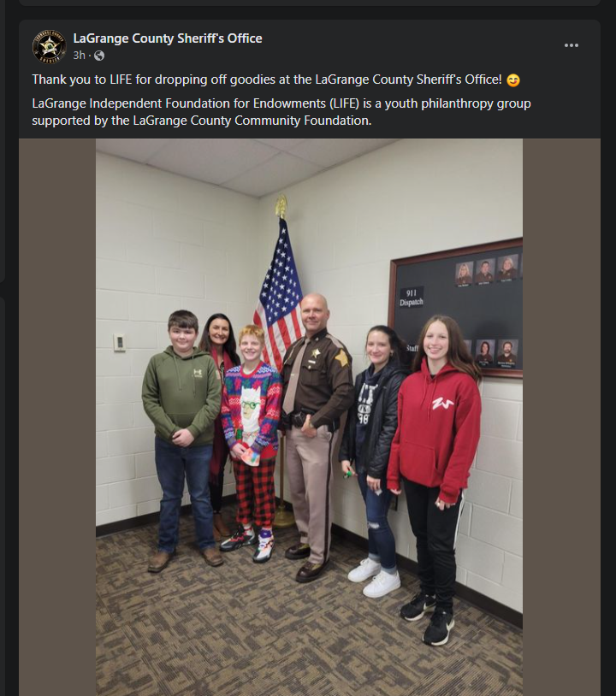Click the LIFE youth philanthropy description paragraph

pyautogui.click(x=281, y=112)
